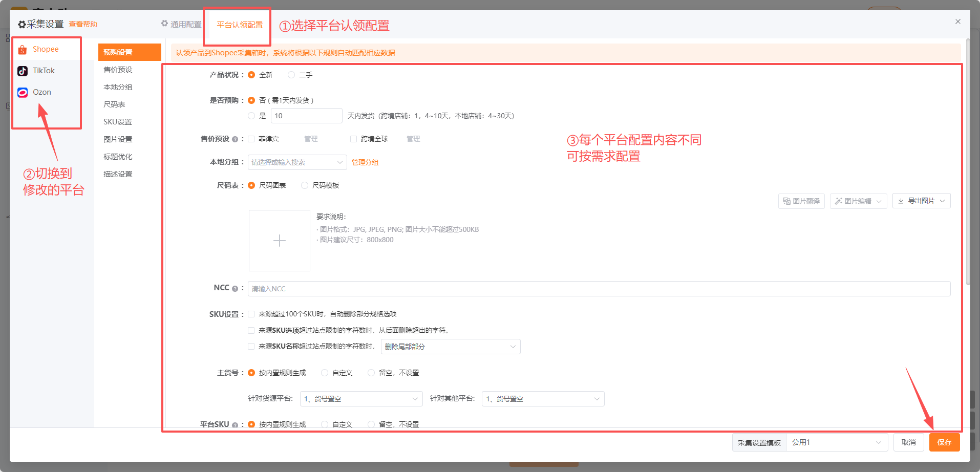Open the 删除尾部部分 dropdown
Screen dimensions: 980x472
coord(451,347)
